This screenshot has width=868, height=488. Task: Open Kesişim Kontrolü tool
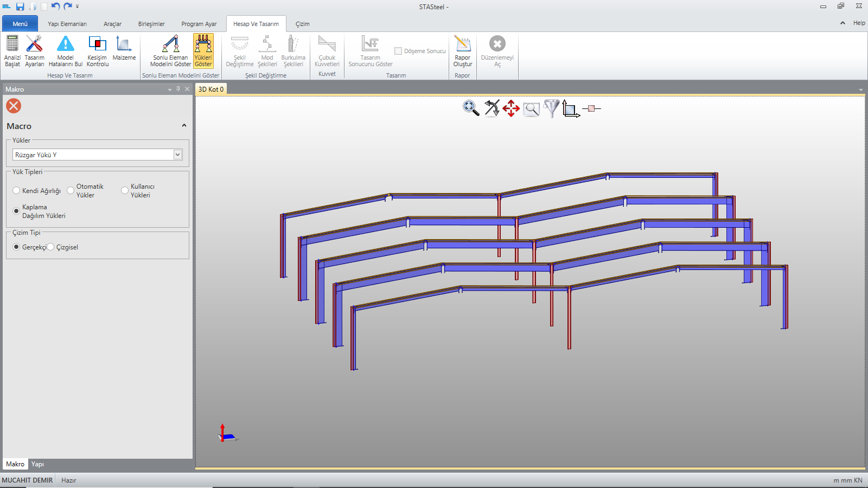coord(98,44)
